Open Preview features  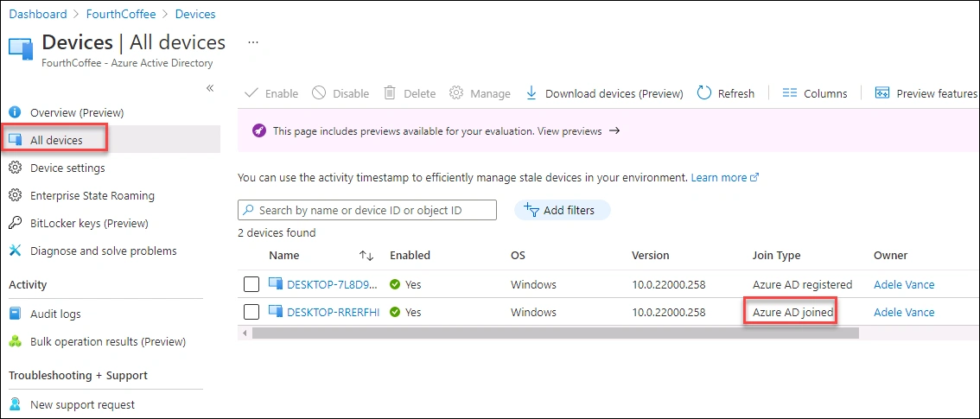(x=926, y=93)
